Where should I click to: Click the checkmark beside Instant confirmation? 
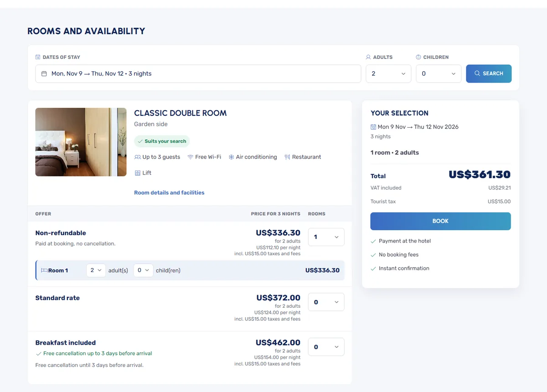click(x=373, y=268)
